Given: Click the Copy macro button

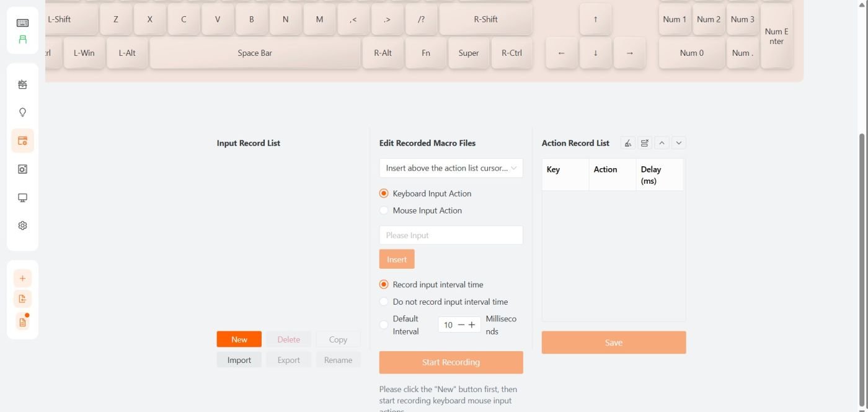Looking at the screenshot, I should pyautogui.click(x=338, y=339).
